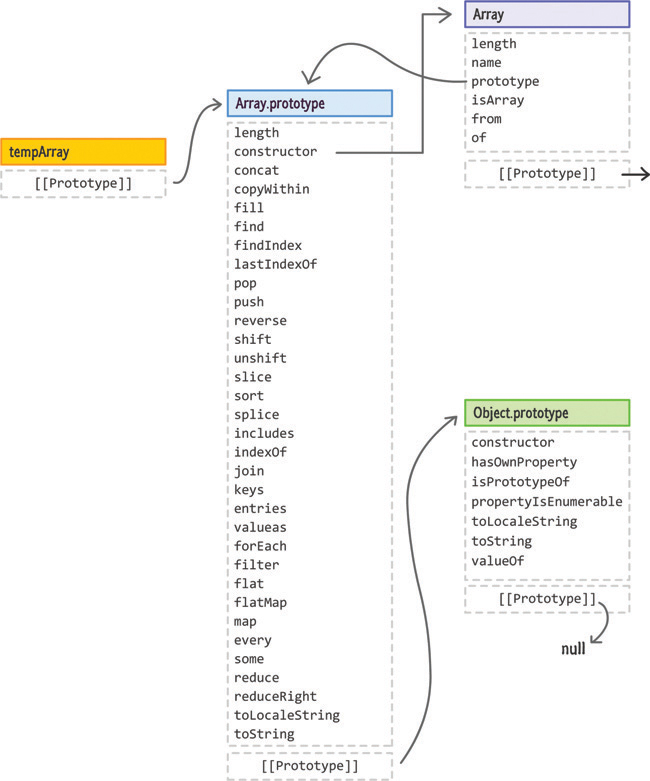
Task: Select the isPrototypeOf method
Action: 520,482
